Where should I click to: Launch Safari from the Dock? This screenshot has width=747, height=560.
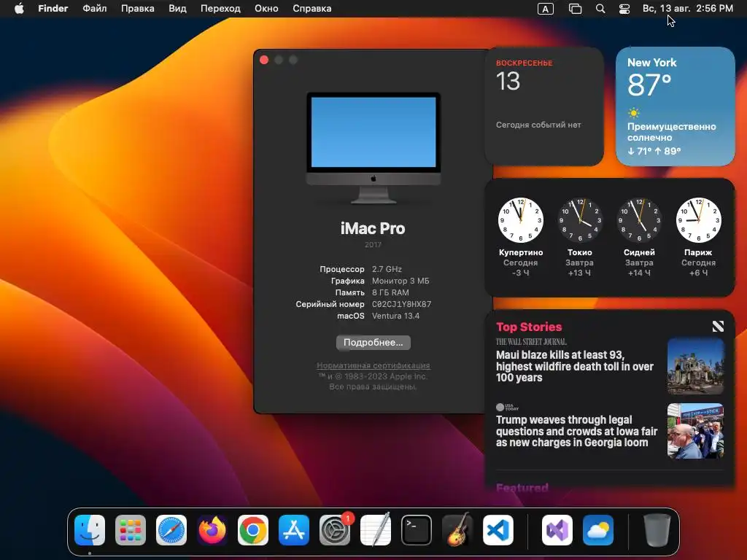(171, 530)
